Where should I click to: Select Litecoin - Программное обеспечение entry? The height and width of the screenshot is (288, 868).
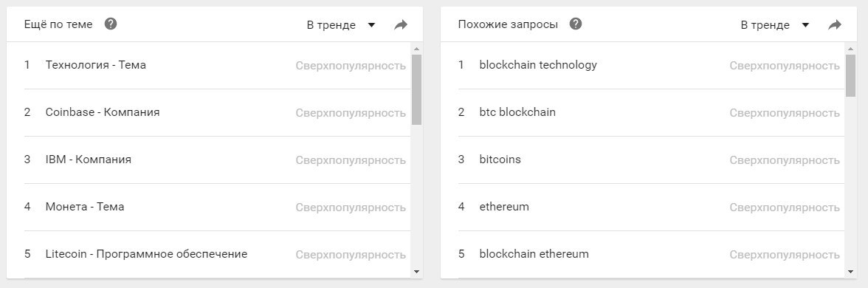click(x=217, y=254)
